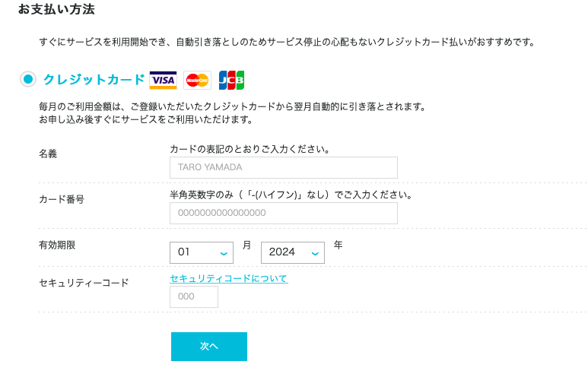Select the クレジットカード radio button

click(28, 79)
